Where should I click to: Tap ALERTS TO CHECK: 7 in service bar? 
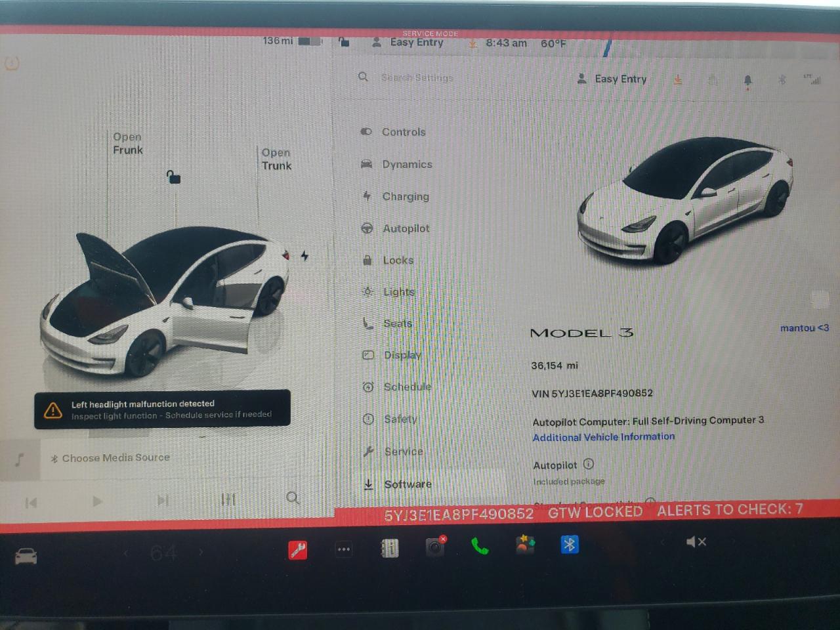click(x=730, y=509)
